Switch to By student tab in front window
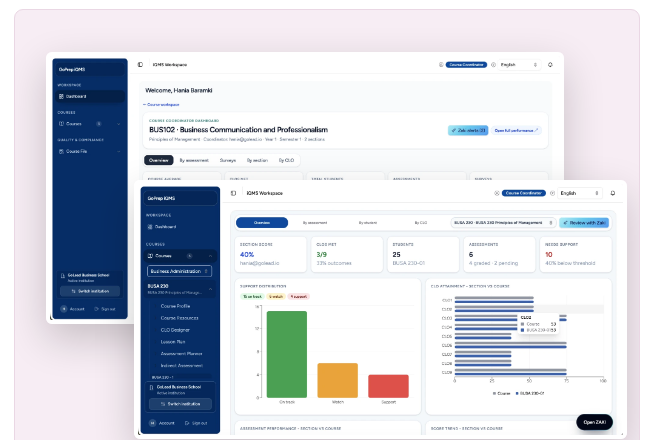 (368, 223)
